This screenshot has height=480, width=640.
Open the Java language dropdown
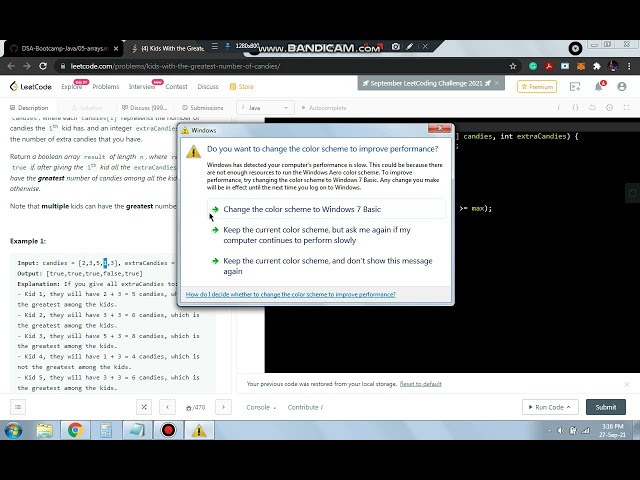pos(265,108)
